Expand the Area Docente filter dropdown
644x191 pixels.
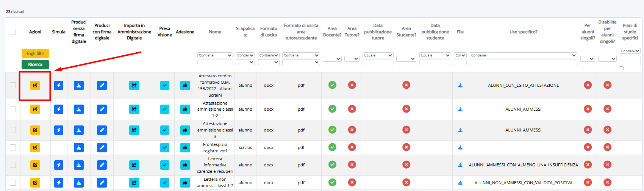coord(332,59)
